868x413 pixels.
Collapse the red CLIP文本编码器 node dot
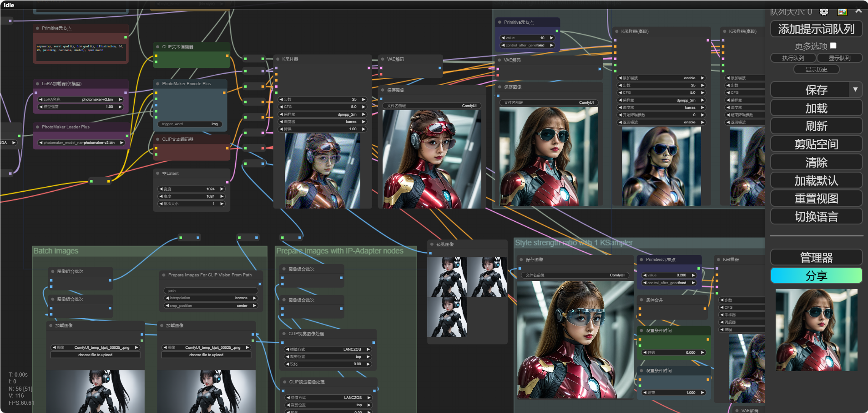158,139
